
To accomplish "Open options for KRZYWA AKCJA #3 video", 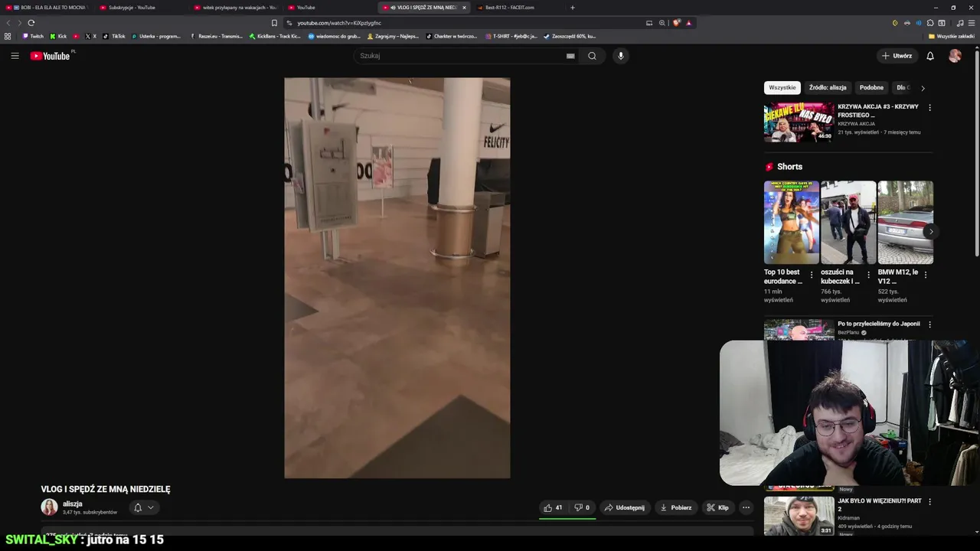I will tap(929, 108).
